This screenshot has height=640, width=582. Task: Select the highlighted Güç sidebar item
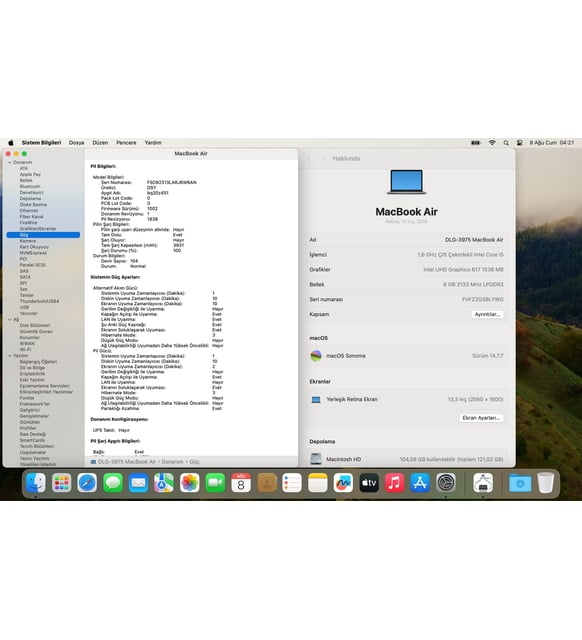click(43, 235)
